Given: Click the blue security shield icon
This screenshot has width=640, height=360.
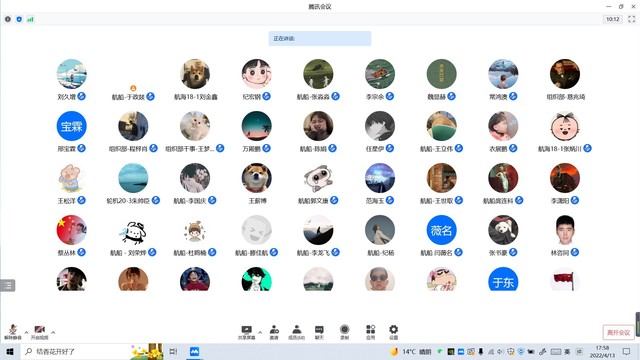Looking at the screenshot, I should 19,19.
